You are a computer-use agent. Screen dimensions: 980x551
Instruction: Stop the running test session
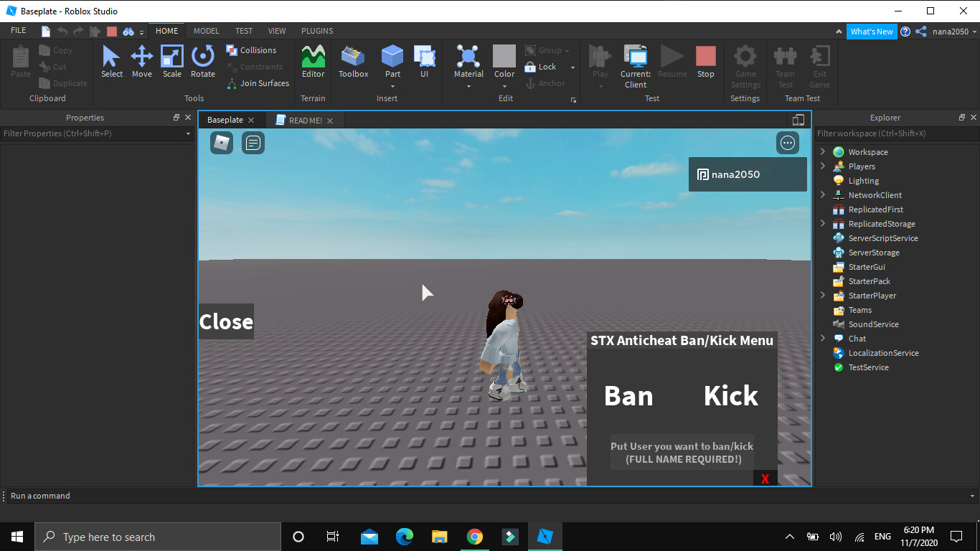[705, 61]
